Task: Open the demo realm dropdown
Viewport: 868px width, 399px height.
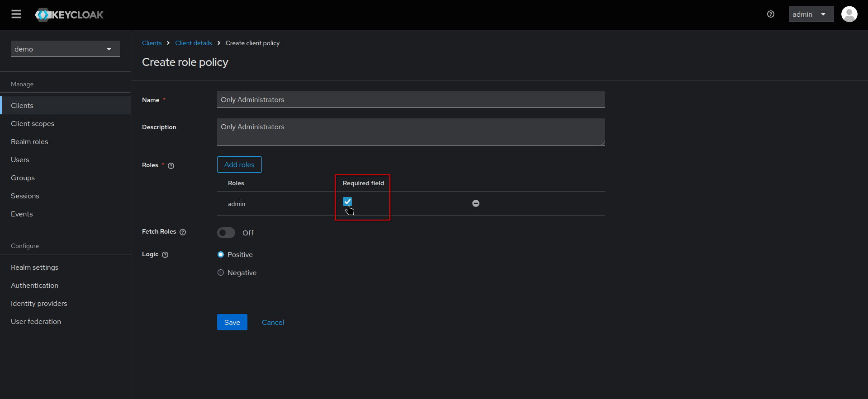Action: tap(65, 49)
